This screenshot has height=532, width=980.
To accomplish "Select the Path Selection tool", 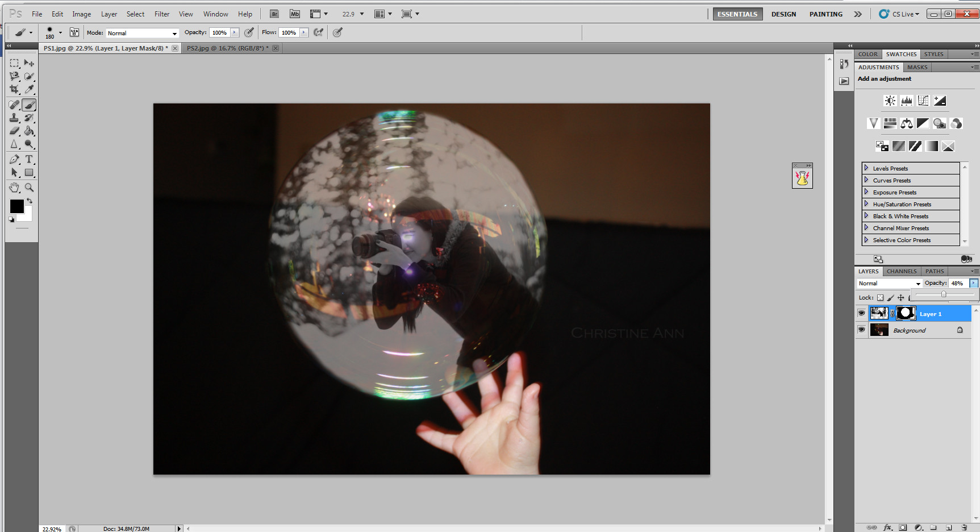I will click(x=14, y=172).
